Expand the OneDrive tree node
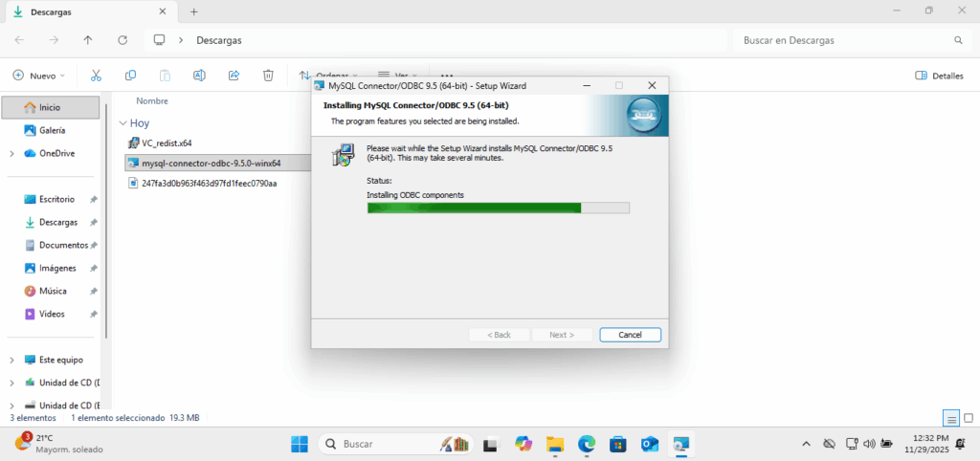This screenshot has width=980, height=461. pyautogui.click(x=11, y=153)
